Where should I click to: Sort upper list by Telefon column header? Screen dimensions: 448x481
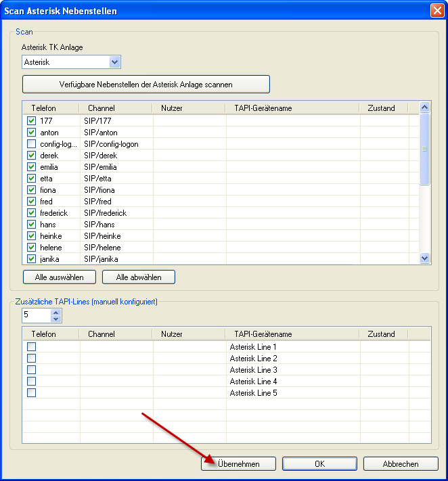pyautogui.click(x=44, y=108)
